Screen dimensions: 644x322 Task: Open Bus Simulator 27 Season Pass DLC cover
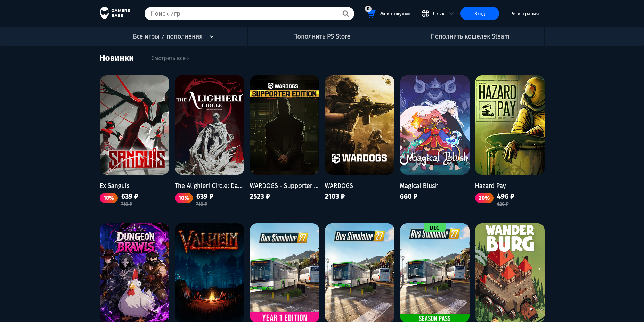coord(434,273)
